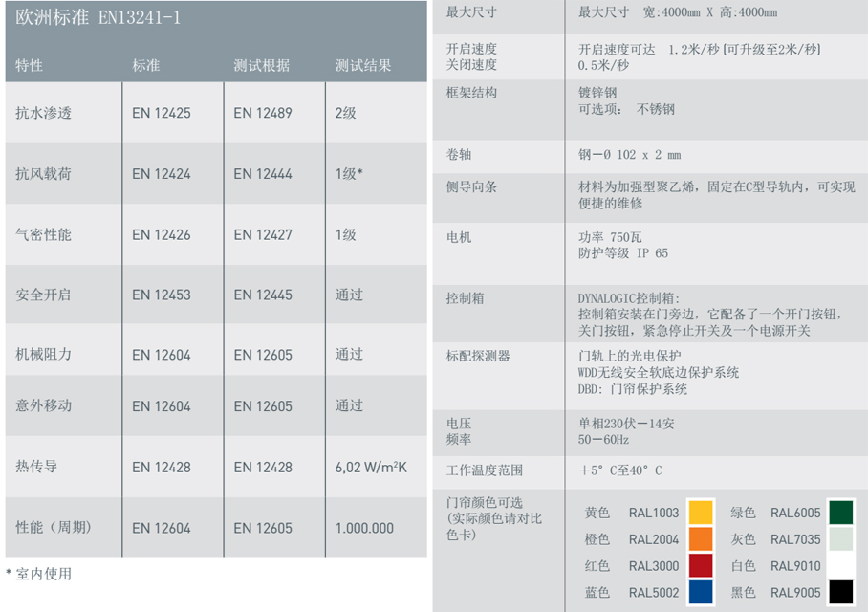The height and width of the screenshot is (612, 868).
Task: Click the '控制箱' label
Action: tap(465, 298)
